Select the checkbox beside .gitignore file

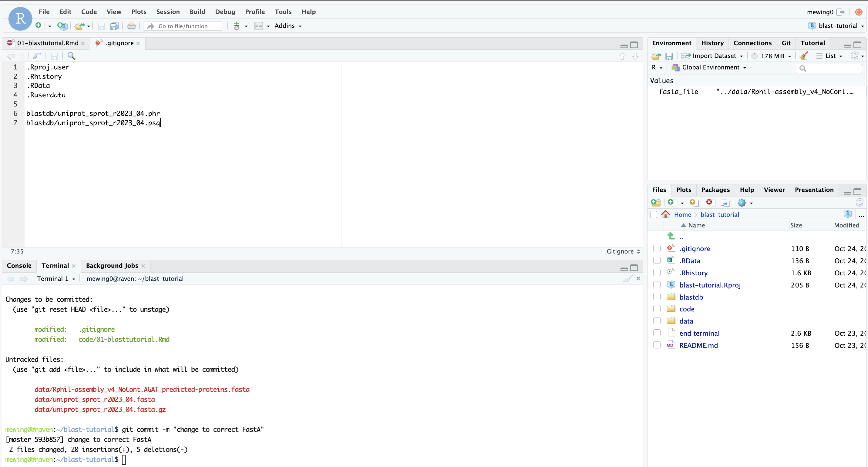[x=657, y=248]
